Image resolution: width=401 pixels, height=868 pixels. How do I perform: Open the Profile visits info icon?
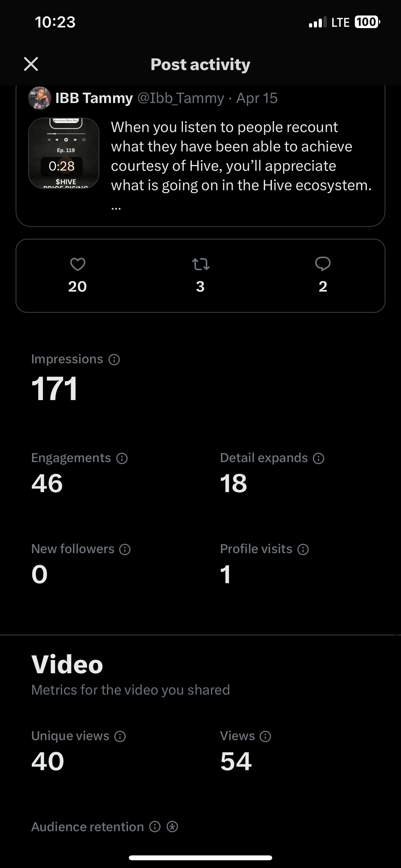pos(303,550)
